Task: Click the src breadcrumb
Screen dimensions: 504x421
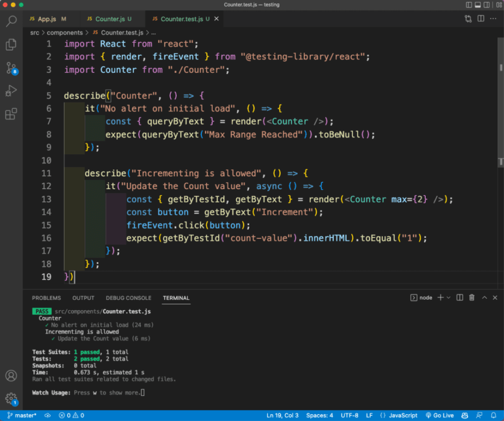Action: click(x=35, y=33)
